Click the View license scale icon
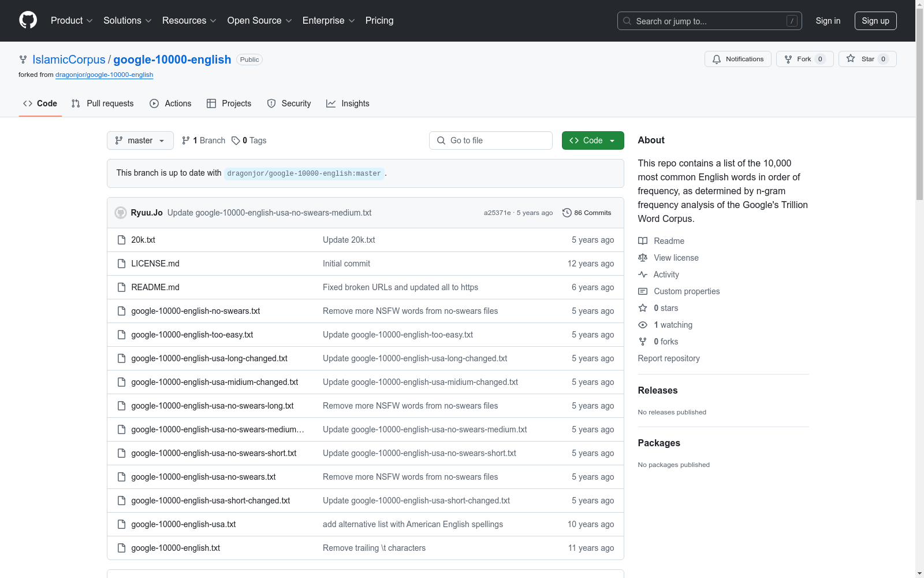The image size is (924, 578). click(643, 258)
